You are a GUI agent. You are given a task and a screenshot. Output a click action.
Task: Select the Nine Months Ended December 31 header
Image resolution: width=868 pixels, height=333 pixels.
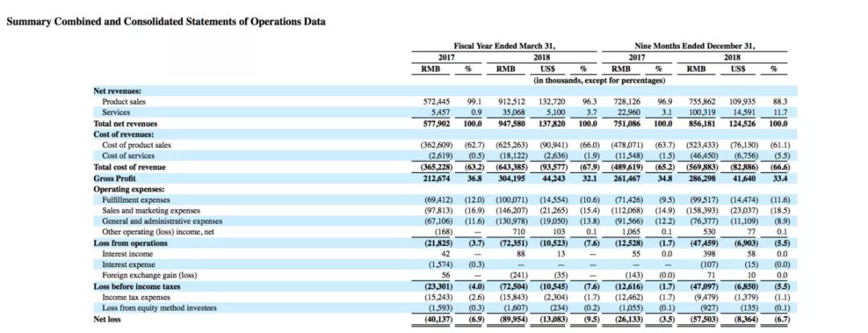point(694,46)
